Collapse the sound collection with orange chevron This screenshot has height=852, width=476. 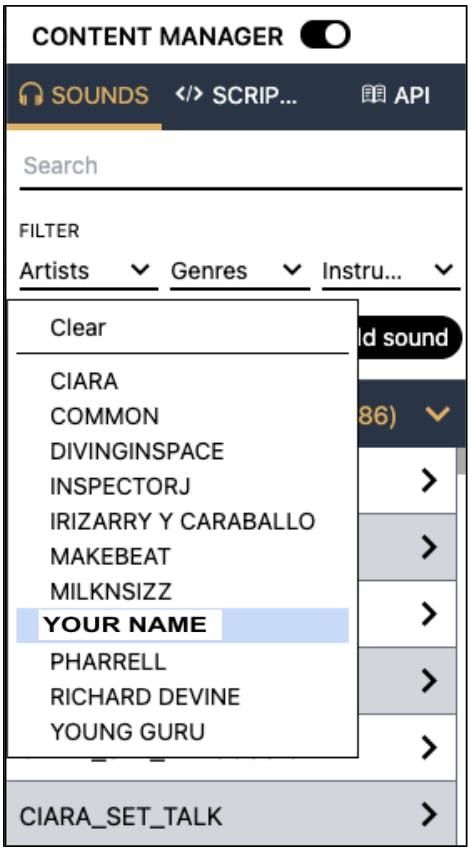(437, 415)
